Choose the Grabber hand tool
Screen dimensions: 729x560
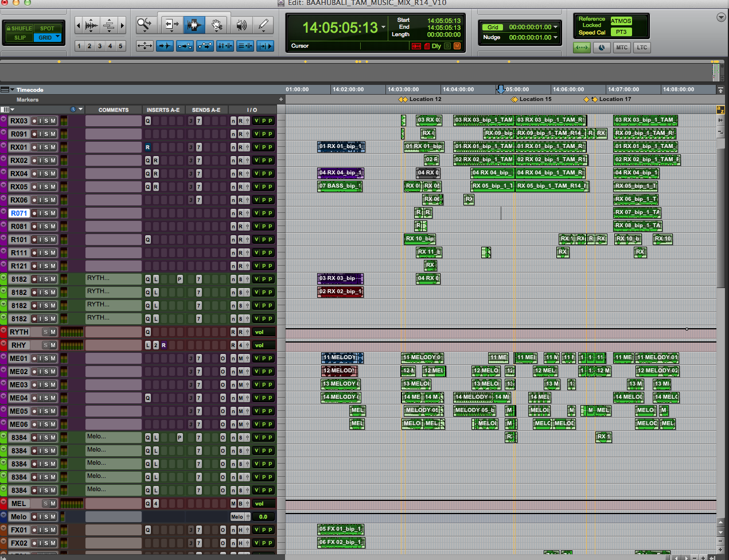pos(217,25)
